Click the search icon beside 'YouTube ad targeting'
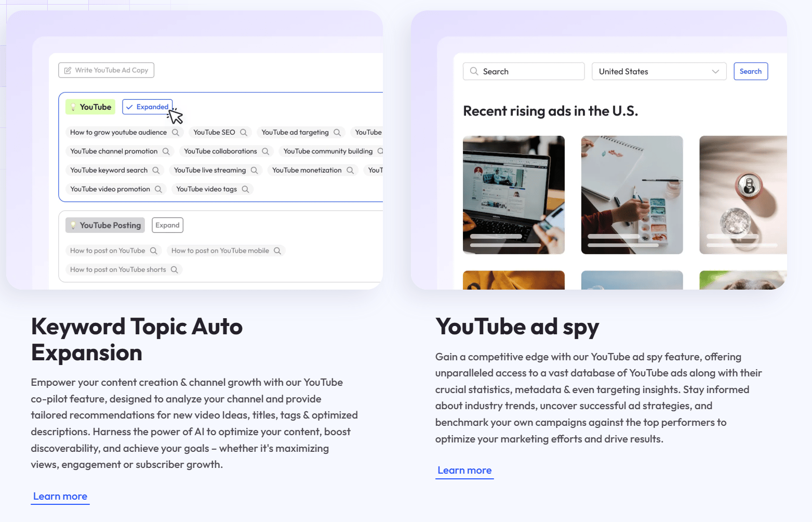The width and height of the screenshot is (812, 522). pyautogui.click(x=337, y=133)
